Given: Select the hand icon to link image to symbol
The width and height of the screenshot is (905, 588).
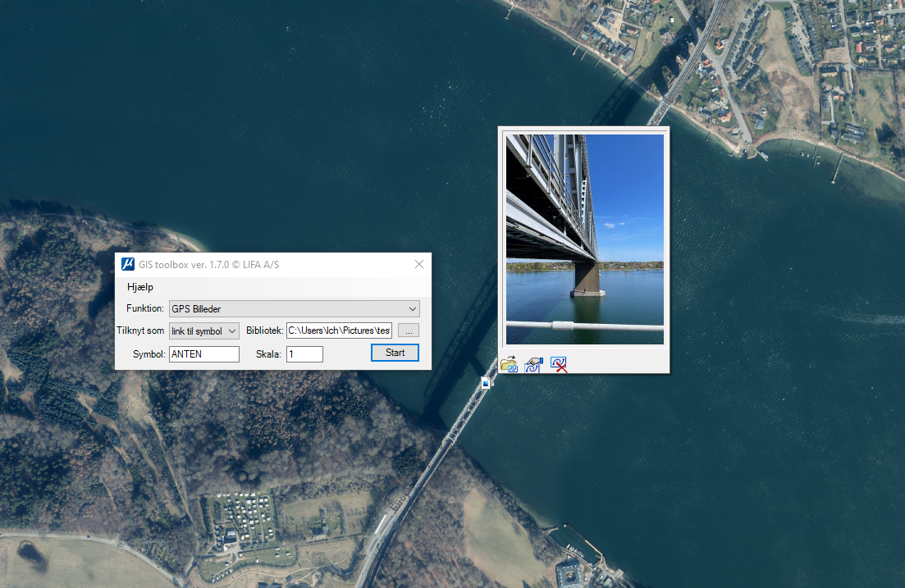Looking at the screenshot, I should click(x=533, y=364).
